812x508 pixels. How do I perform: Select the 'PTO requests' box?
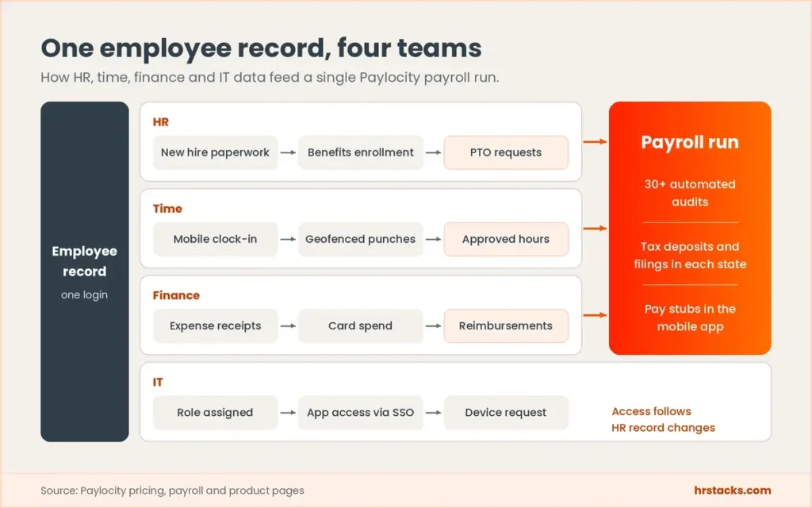click(x=506, y=152)
